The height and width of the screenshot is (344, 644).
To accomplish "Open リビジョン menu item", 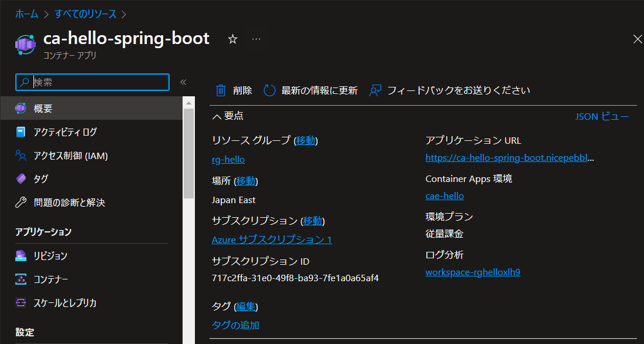I will coord(92,256).
